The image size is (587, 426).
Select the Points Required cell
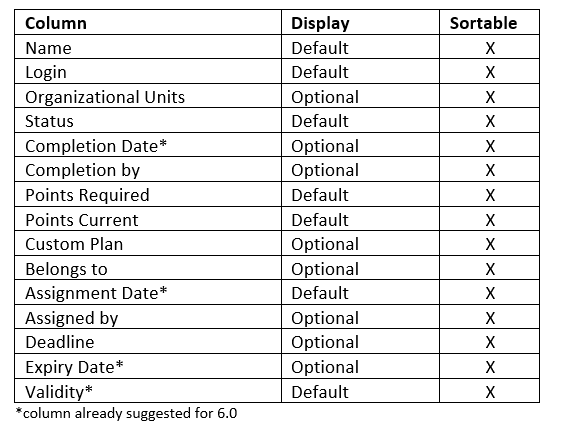click(x=148, y=195)
